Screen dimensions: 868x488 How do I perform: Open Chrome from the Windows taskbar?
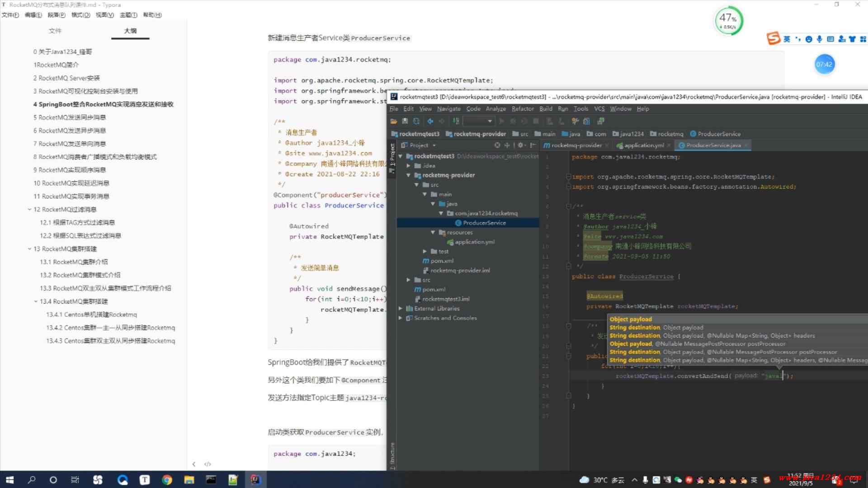coord(167,480)
